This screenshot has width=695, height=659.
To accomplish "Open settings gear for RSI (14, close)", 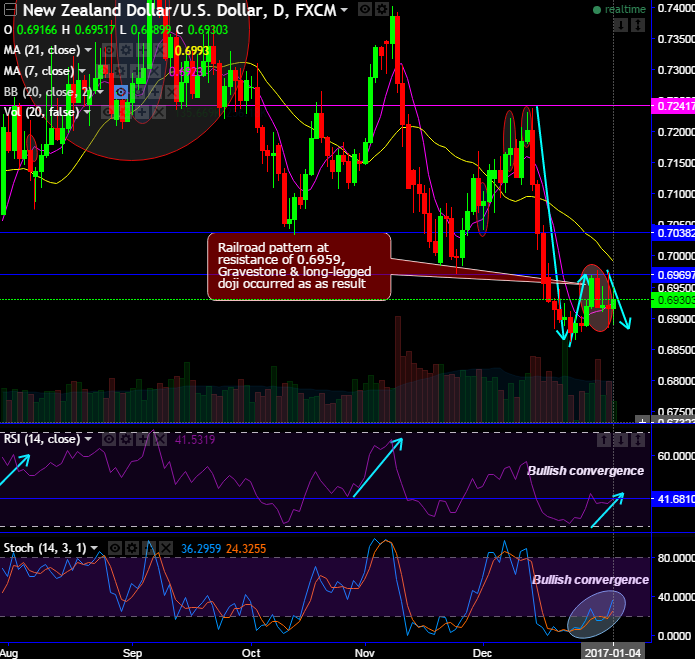I will tap(126, 440).
